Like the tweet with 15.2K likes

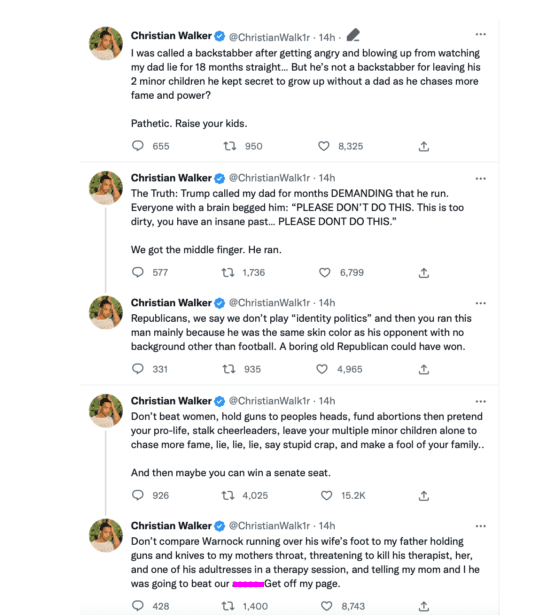327,495
